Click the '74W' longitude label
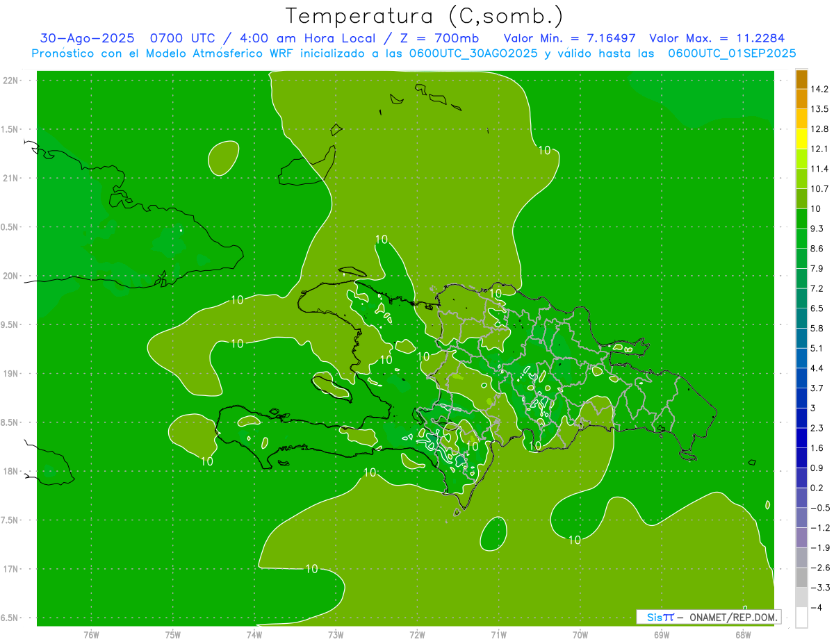 point(254,635)
